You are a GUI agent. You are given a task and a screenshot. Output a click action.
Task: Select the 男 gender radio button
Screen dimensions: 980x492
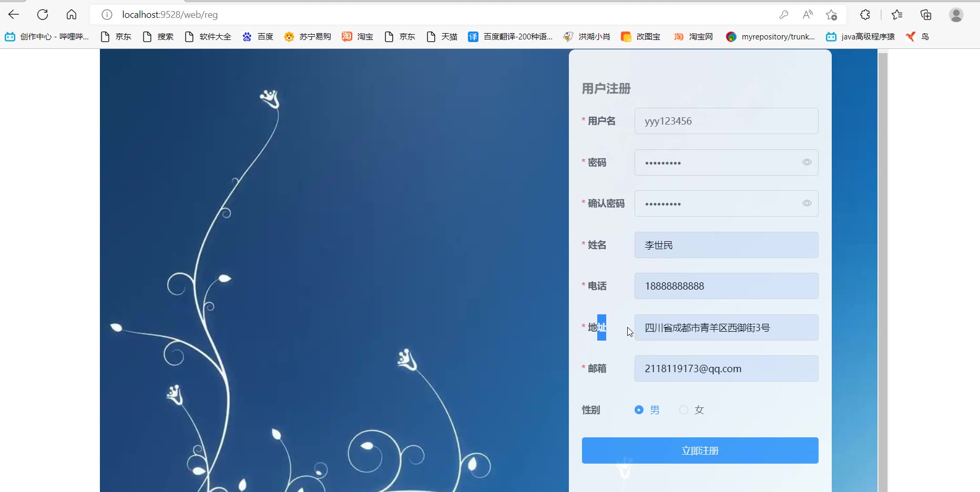click(x=639, y=409)
